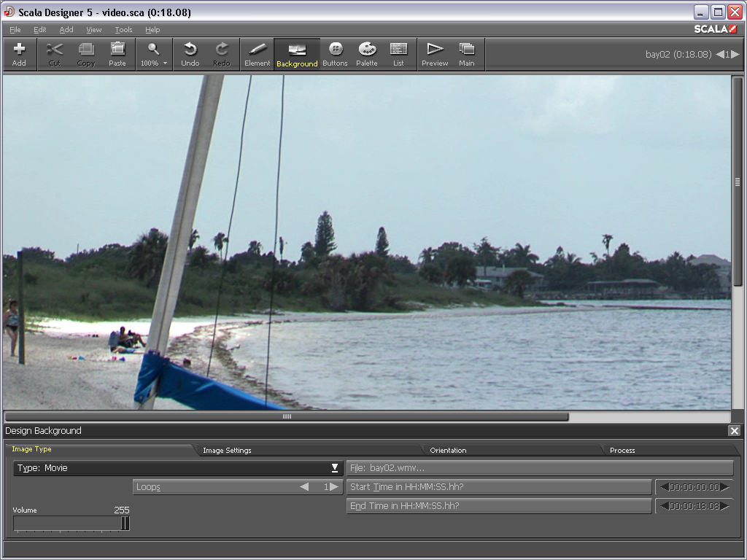Increase the Loops count arrow
The image size is (747, 560).
click(334, 487)
